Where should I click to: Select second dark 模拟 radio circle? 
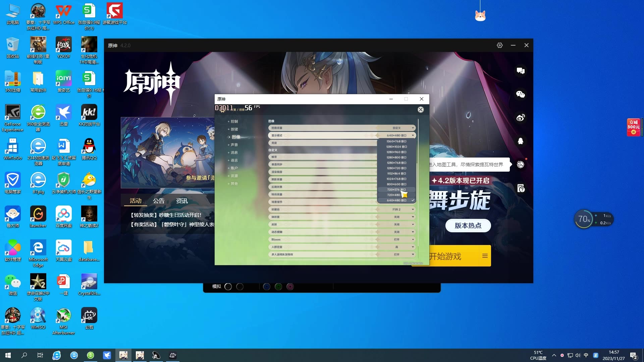pyautogui.click(x=240, y=287)
